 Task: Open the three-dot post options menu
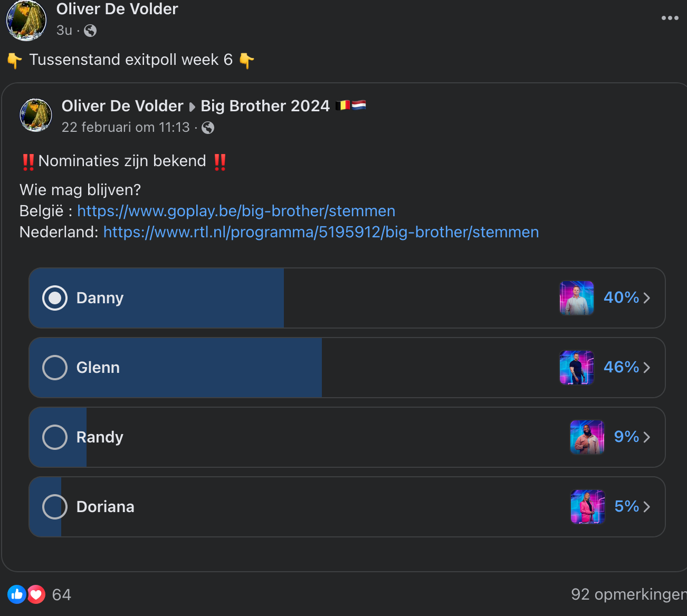[x=670, y=18]
